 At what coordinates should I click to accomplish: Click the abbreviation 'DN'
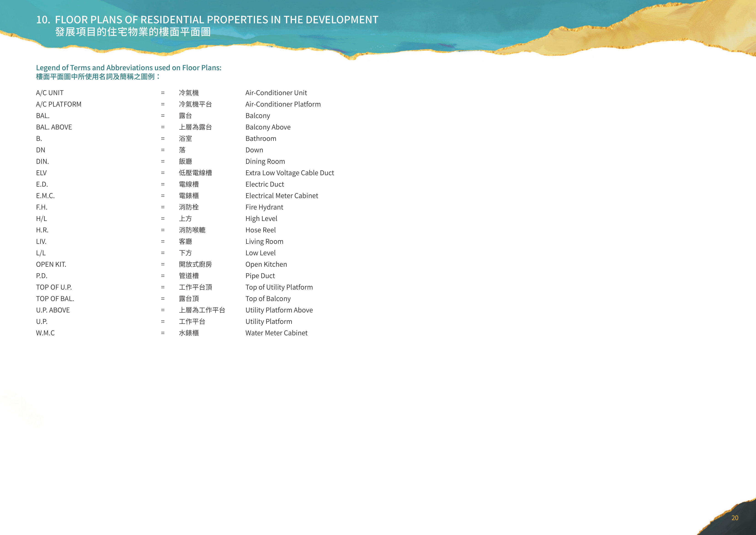(40, 150)
